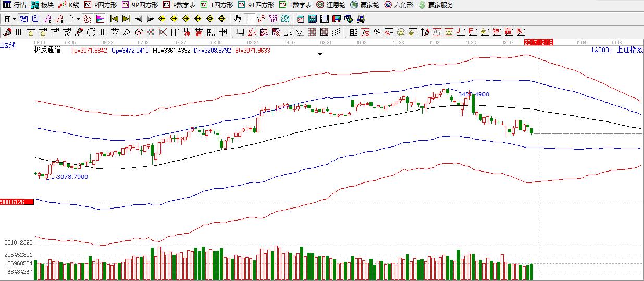Jump to the last bar with skip-to-end

[126, 19]
